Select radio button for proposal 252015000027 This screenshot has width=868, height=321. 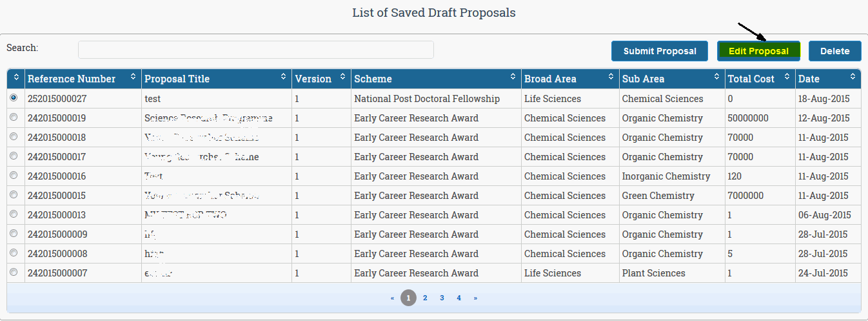tap(14, 98)
